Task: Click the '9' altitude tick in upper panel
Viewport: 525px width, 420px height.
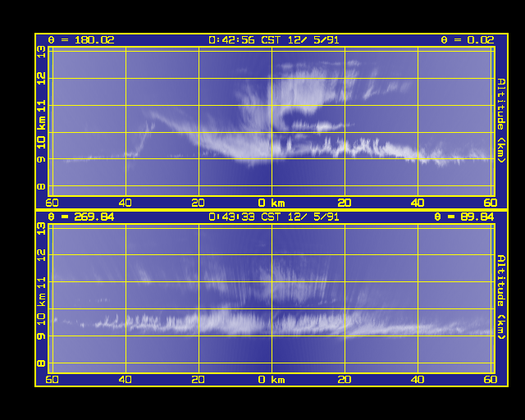Action: click(x=41, y=159)
